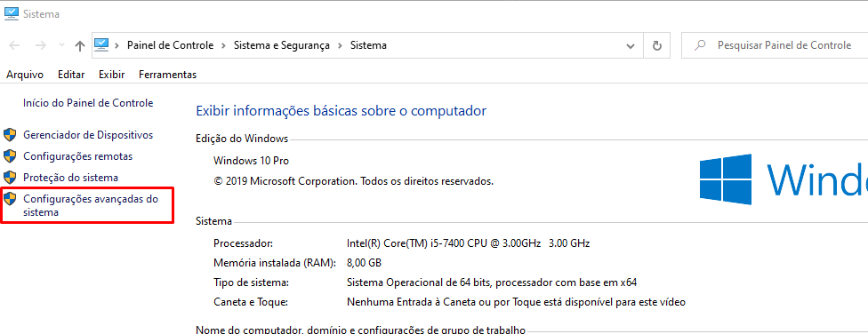
Task: Go to Início do Painel de Controle
Action: point(88,103)
